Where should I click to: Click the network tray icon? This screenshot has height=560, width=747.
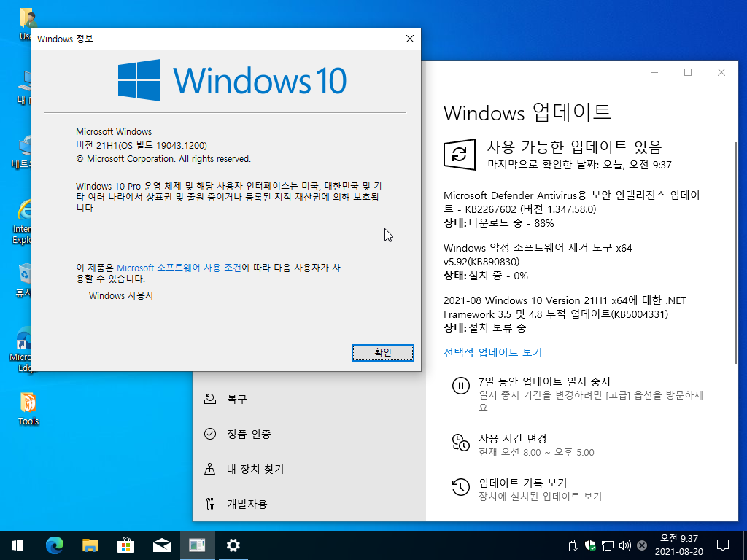pos(608,545)
